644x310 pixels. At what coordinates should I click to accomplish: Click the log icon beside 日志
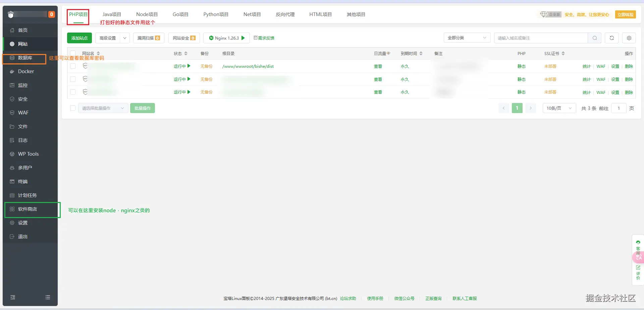[x=12, y=140]
